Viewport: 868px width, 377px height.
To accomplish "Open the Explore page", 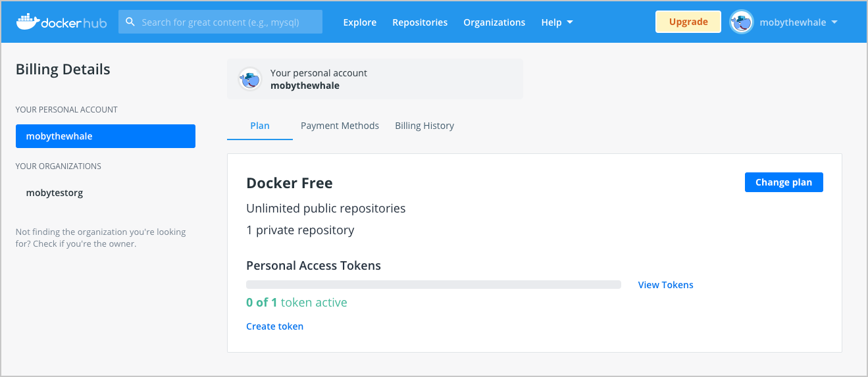I will [x=360, y=22].
